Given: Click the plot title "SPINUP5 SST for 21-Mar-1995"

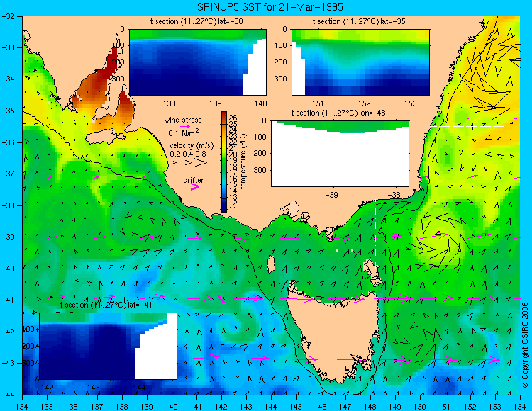Looking at the screenshot, I should 270,6.
